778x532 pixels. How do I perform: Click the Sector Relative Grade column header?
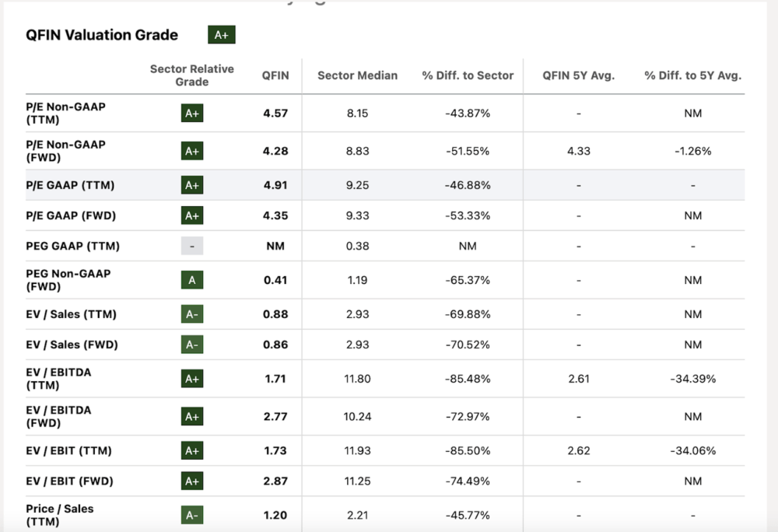[192, 75]
